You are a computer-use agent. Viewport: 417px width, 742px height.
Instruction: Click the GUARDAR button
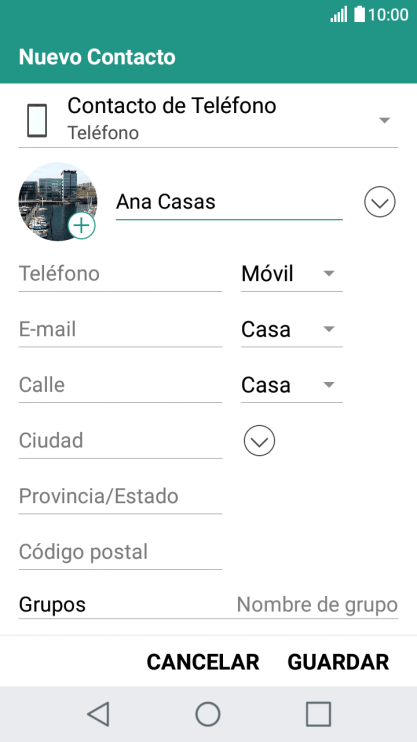(x=338, y=662)
